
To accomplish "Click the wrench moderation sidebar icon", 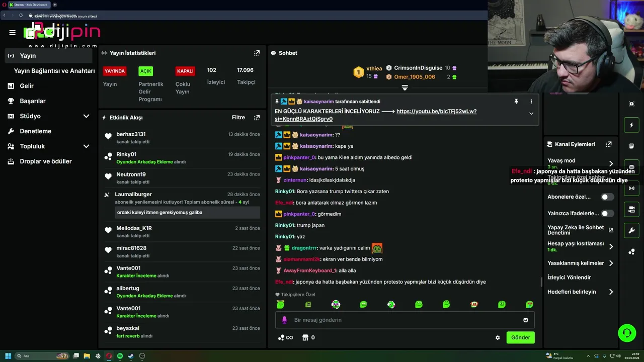I will pos(631,230).
